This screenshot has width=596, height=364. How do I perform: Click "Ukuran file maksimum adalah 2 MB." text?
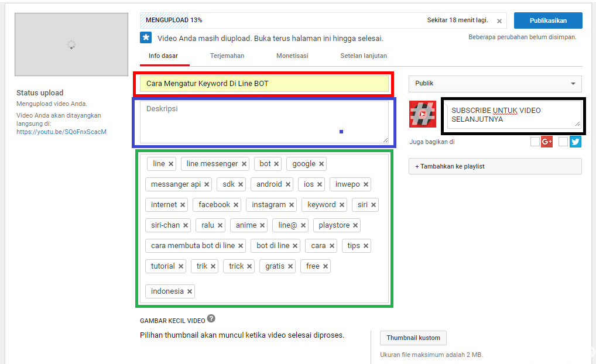[431, 355]
